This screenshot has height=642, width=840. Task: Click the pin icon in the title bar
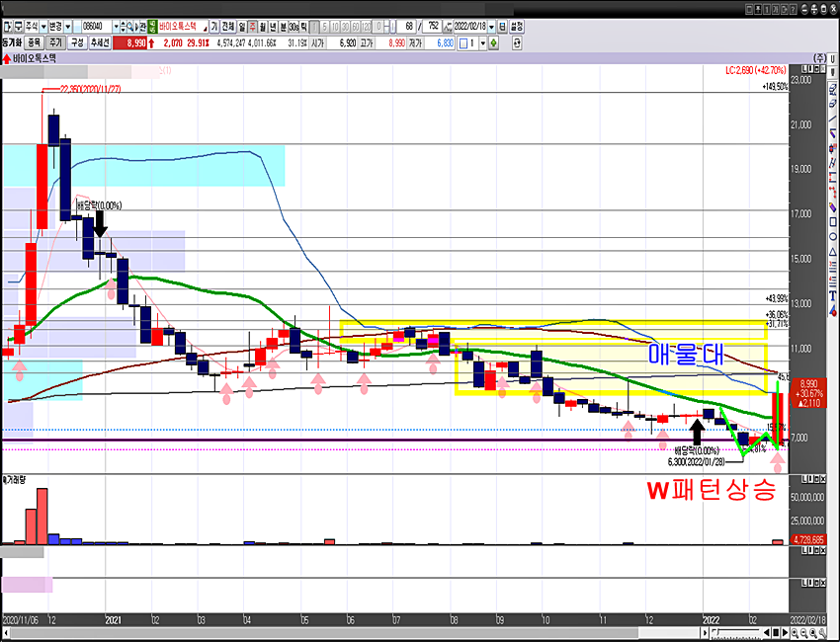coord(758,9)
